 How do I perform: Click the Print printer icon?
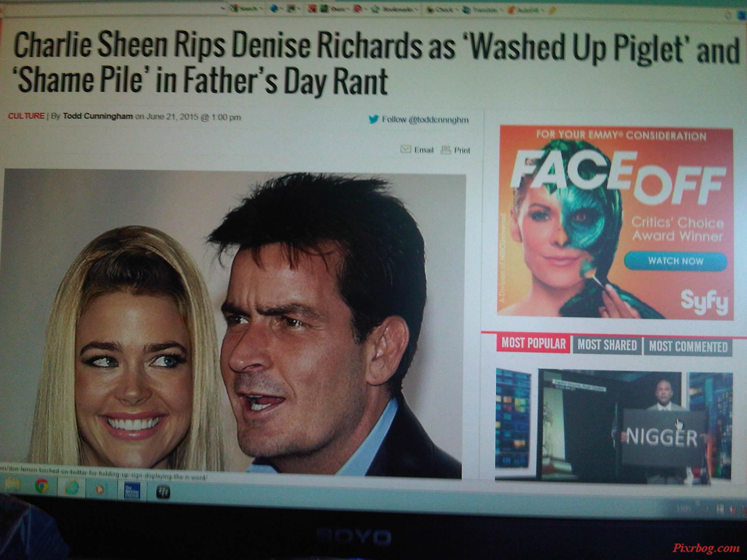point(446,150)
